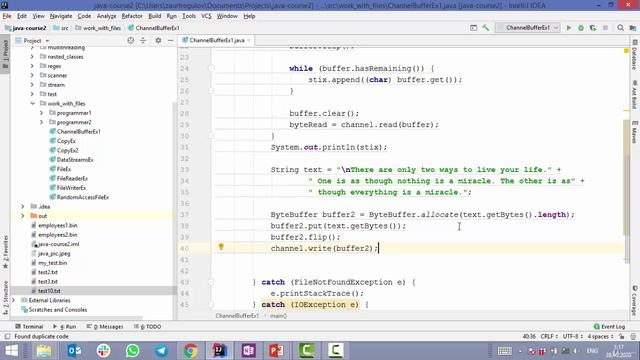Viewport: 640px width, 360px height.
Task: Open the Build menu
Action: coord(154,16)
